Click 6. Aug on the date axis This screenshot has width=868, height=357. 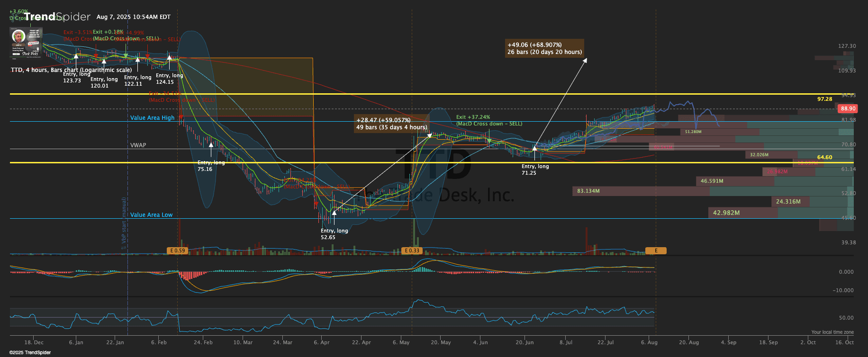pos(649,342)
